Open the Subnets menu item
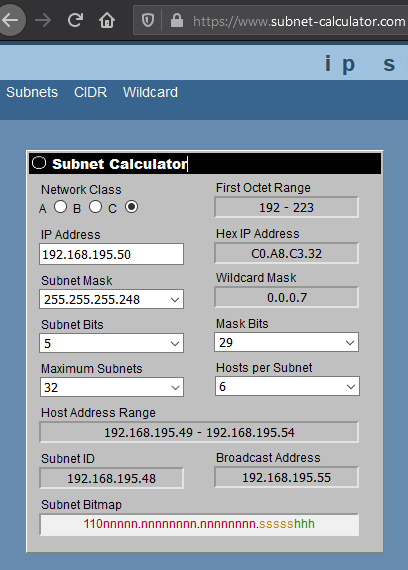Image resolution: width=408 pixels, height=570 pixels. click(x=32, y=92)
